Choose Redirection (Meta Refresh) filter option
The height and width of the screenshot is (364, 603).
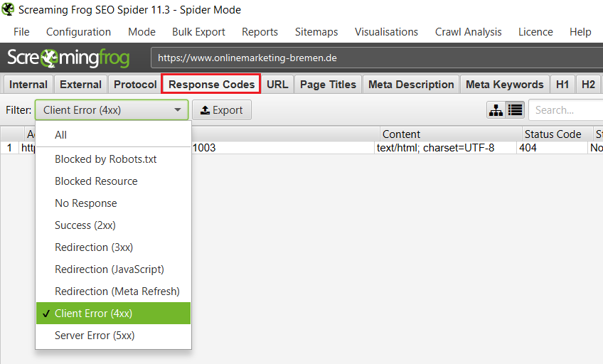click(114, 291)
